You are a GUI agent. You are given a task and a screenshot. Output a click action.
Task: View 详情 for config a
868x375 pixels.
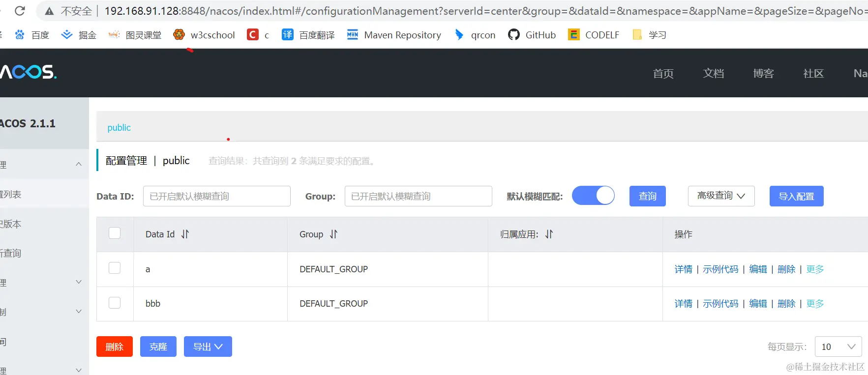point(683,269)
